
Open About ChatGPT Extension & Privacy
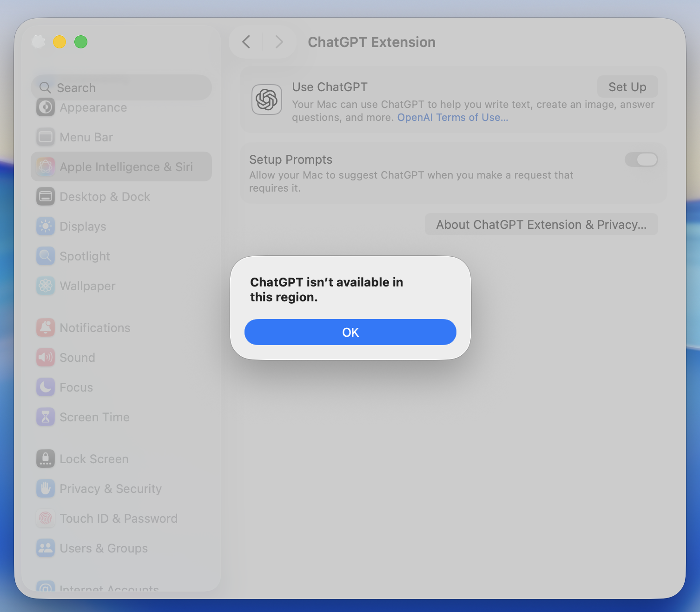click(541, 225)
